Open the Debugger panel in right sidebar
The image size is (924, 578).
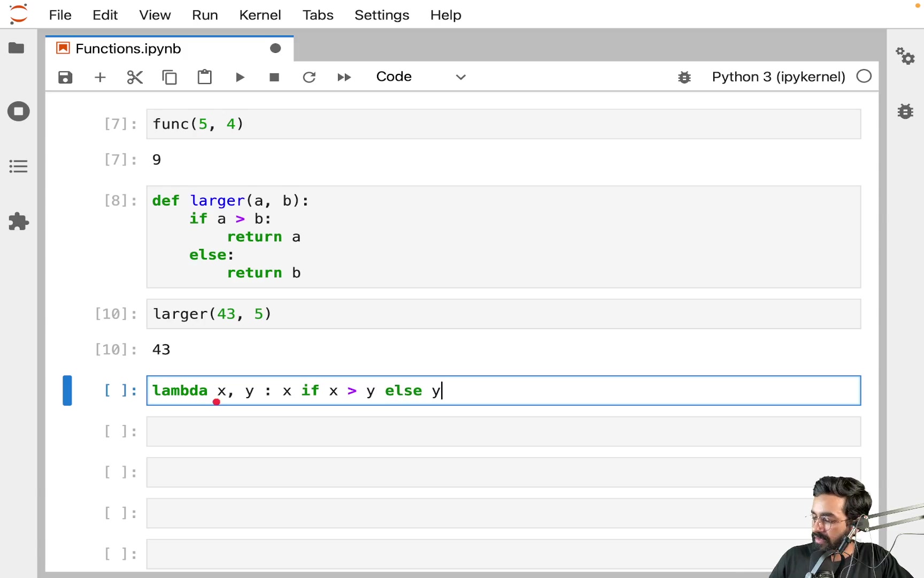(905, 111)
